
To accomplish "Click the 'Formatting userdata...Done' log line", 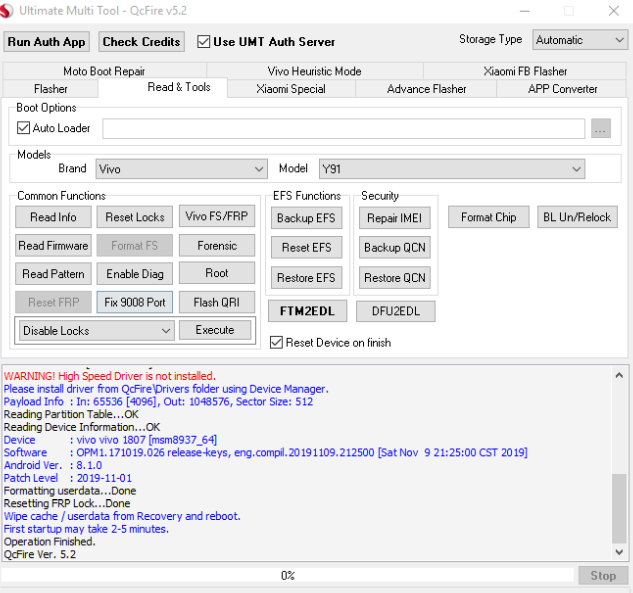I will (x=70, y=491).
